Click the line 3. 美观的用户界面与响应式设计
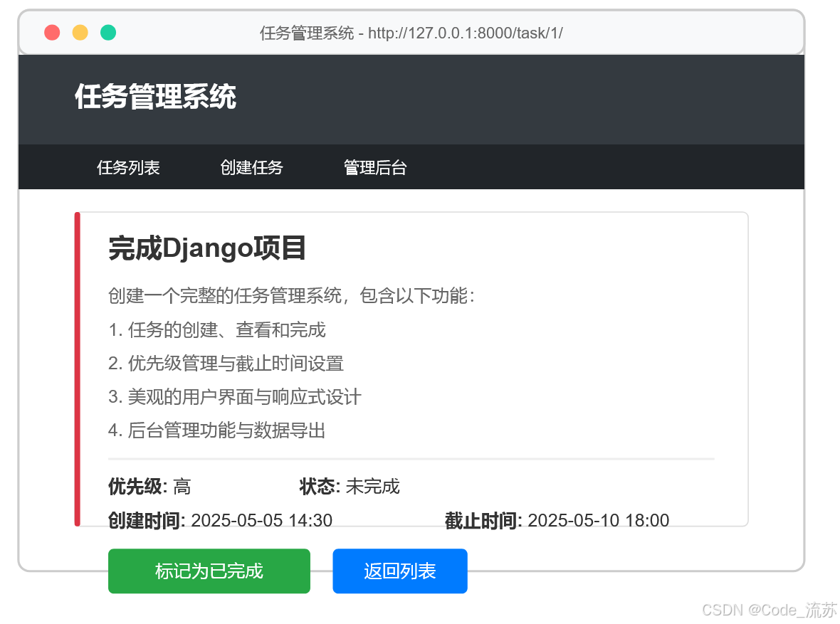Image resolution: width=840 pixels, height=624 pixels. pyautogui.click(x=235, y=398)
